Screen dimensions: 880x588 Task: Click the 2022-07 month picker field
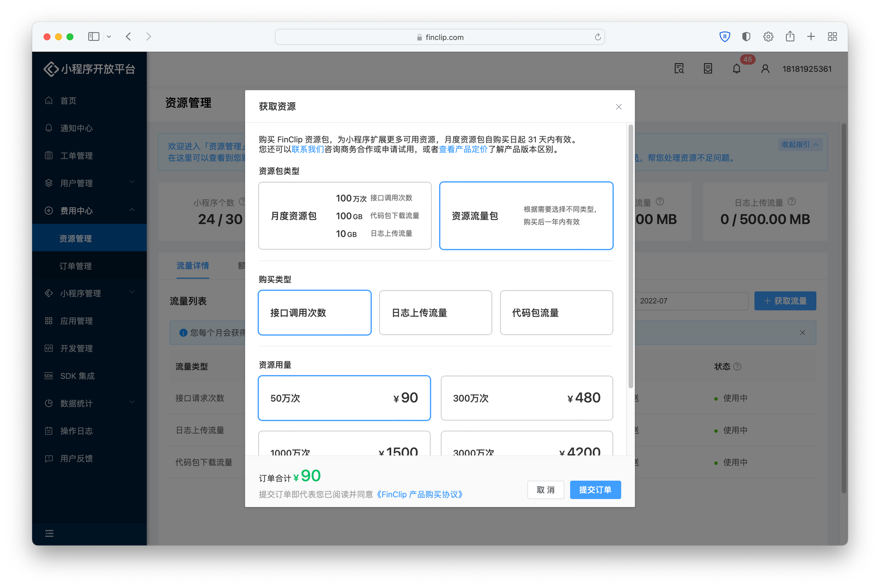click(691, 301)
